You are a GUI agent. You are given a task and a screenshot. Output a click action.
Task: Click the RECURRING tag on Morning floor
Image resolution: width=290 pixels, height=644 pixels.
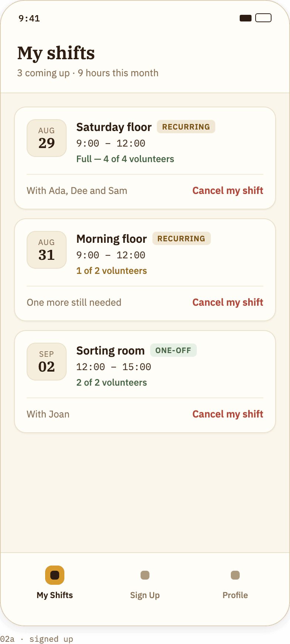(x=181, y=239)
